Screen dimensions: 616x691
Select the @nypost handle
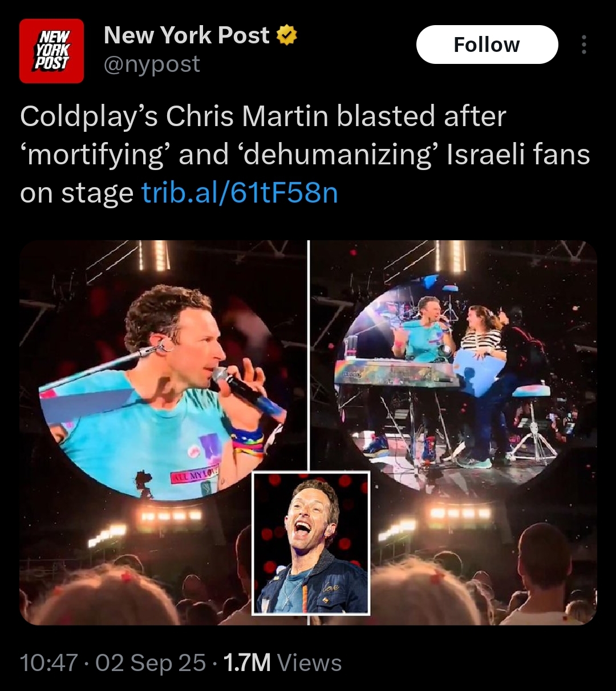[152, 64]
